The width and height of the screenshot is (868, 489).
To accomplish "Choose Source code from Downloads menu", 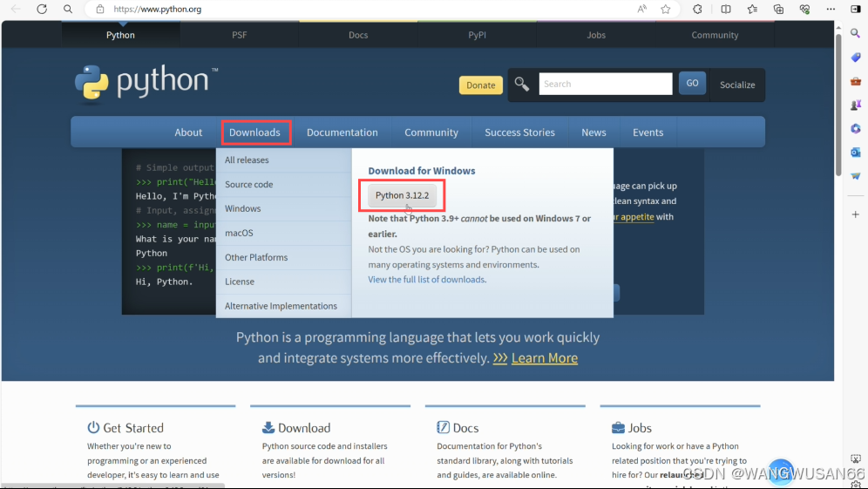I will pyautogui.click(x=283, y=185).
